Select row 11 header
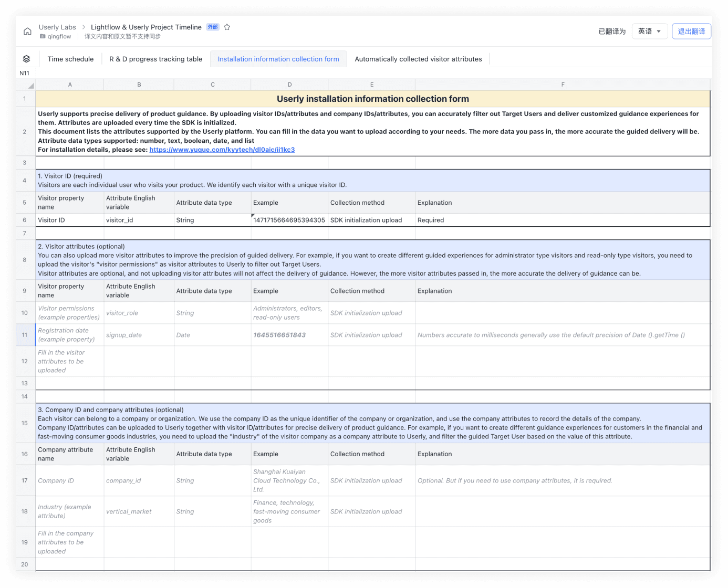This screenshot has width=728, height=588. point(25,335)
